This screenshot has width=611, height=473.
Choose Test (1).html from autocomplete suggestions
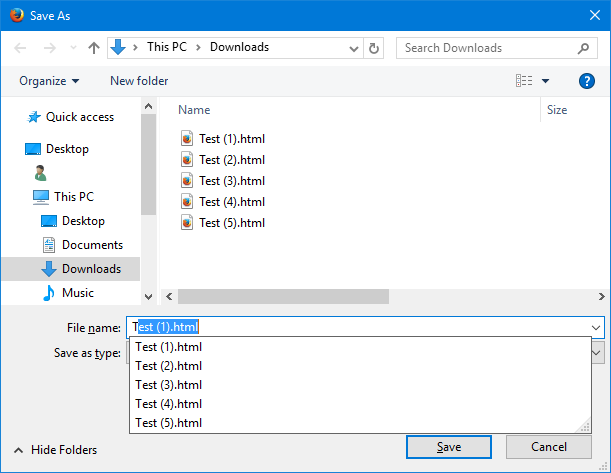tap(360, 347)
